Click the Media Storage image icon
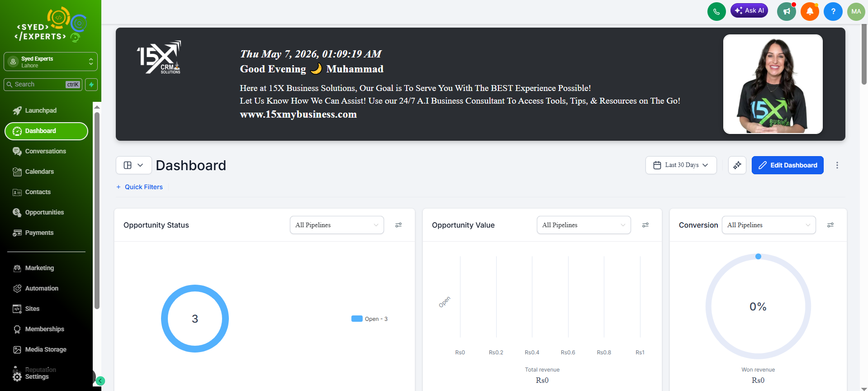The height and width of the screenshot is (391, 868). 17,350
